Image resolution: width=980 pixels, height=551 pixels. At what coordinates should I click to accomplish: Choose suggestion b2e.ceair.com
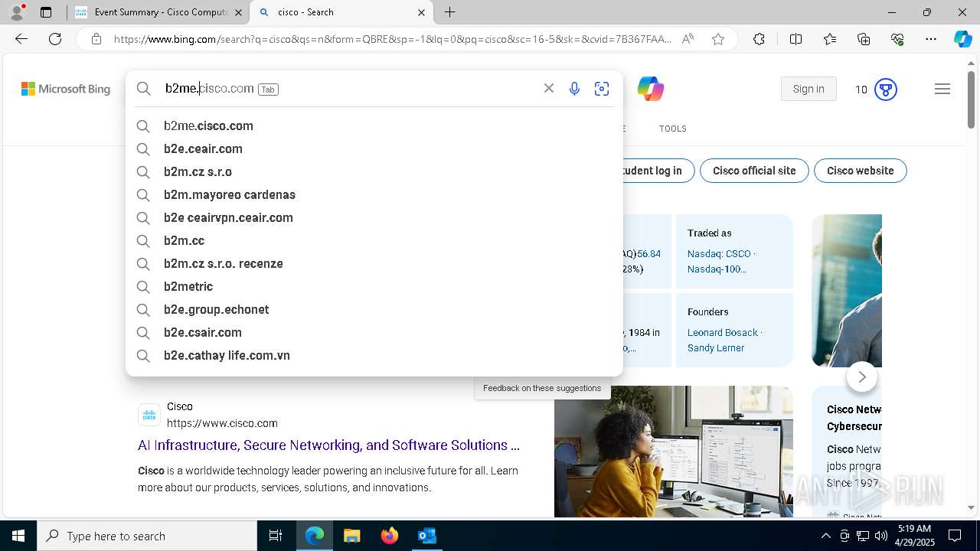pyautogui.click(x=374, y=148)
